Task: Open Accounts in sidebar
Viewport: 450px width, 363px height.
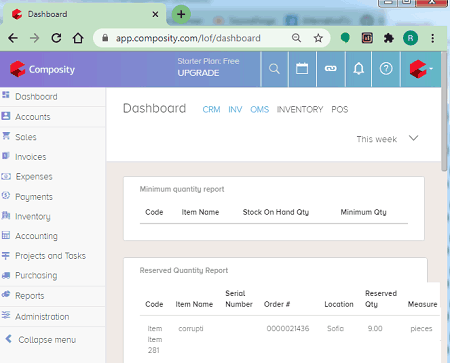Action: click(33, 117)
